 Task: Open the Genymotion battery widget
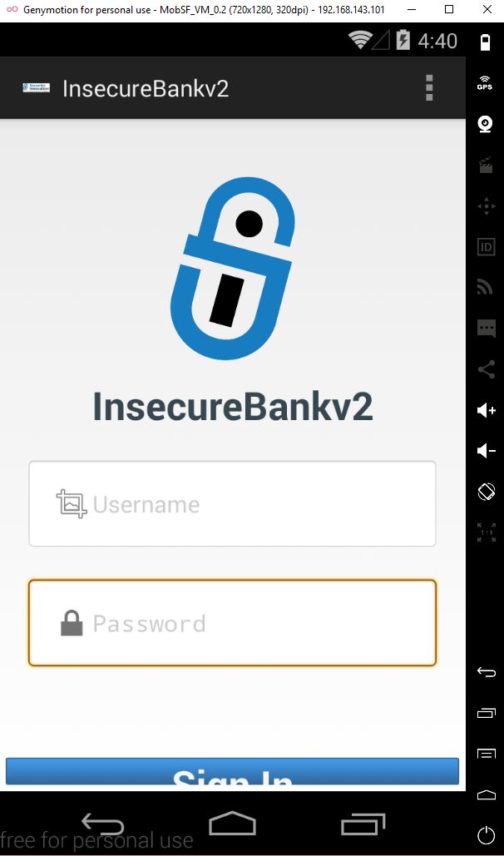(486, 42)
